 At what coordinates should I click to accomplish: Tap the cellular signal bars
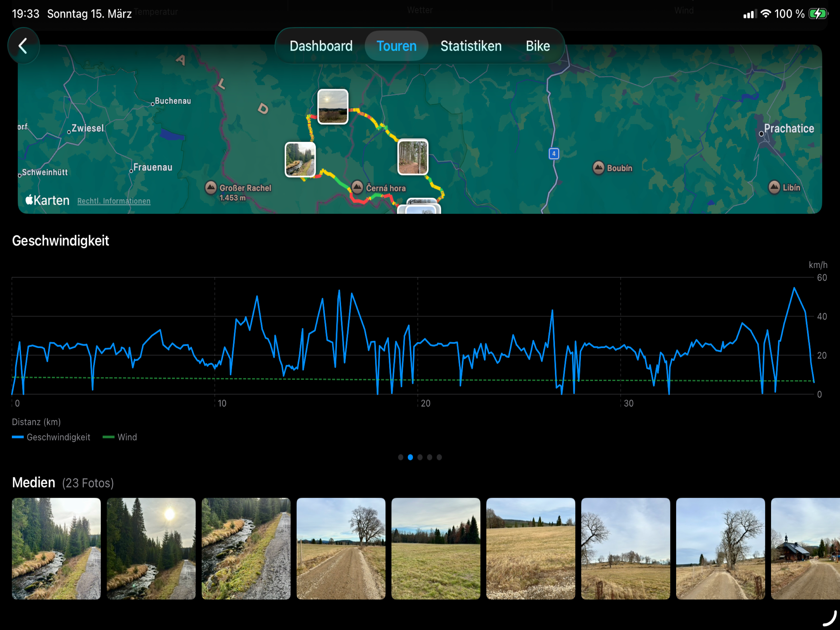tap(750, 14)
